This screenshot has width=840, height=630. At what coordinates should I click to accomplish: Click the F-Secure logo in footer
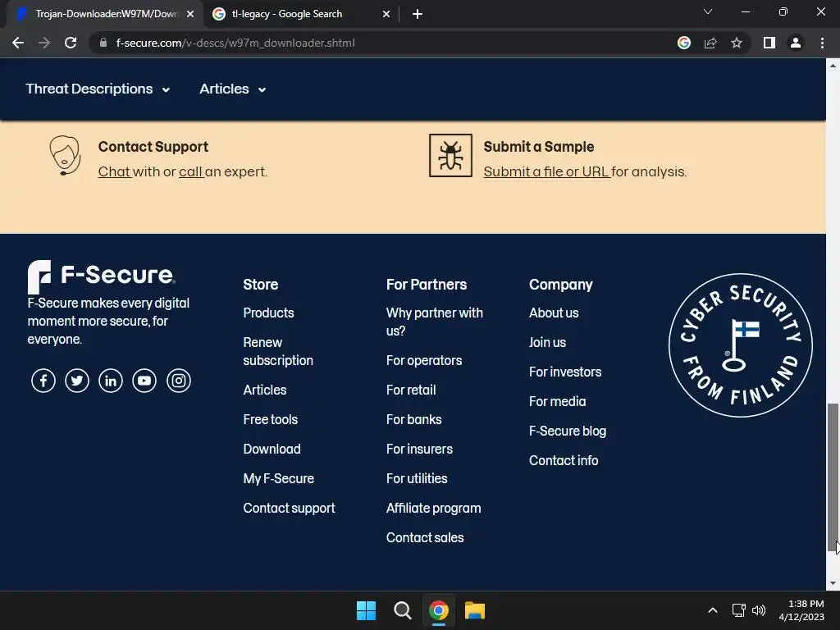(x=101, y=276)
